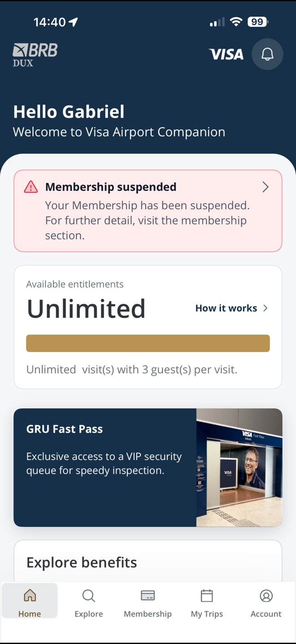Open the How it works link
Viewport: 296px width, 644px height.
(226, 308)
